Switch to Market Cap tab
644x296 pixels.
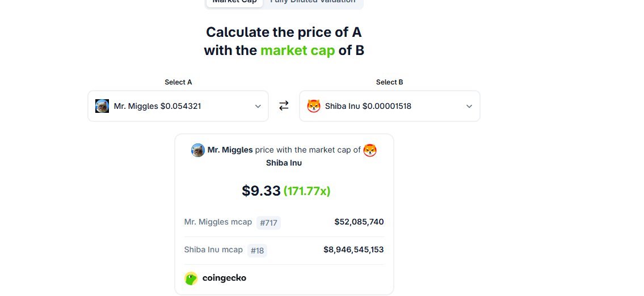(x=234, y=1)
